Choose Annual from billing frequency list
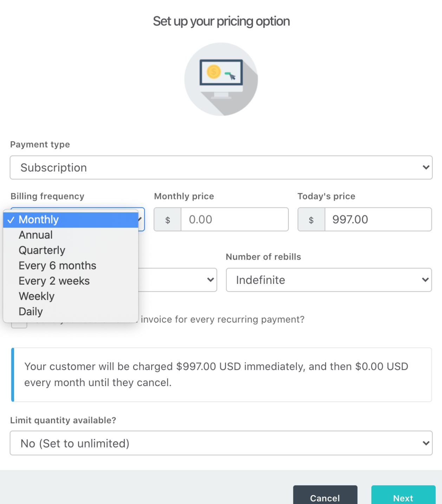Image resolution: width=442 pixels, height=504 pixels. (35, 235)
